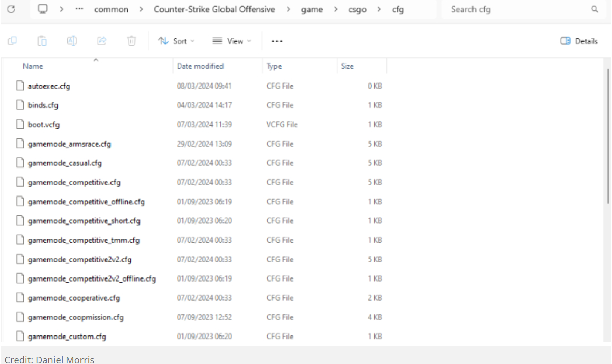Screen dimensions: 612x364
Task: Open the View dropdown
Action: [x=232, y=41]
